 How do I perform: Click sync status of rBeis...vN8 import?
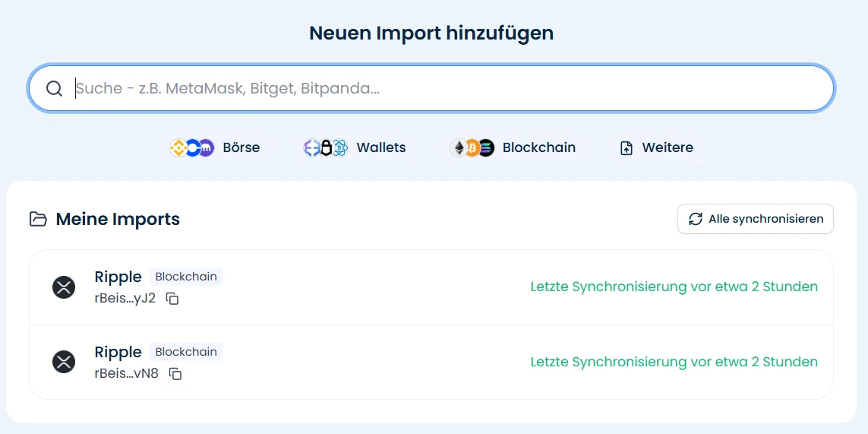tap(674, 362)
